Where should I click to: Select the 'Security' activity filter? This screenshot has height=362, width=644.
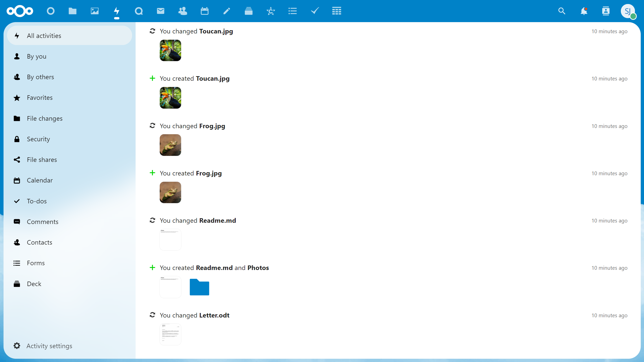click(x=38, y=139)
